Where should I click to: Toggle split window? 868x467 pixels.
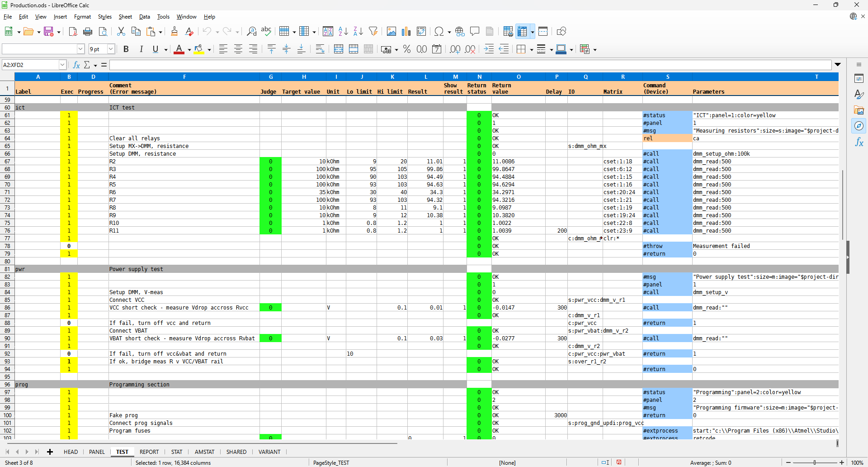(x=543, y=31)
